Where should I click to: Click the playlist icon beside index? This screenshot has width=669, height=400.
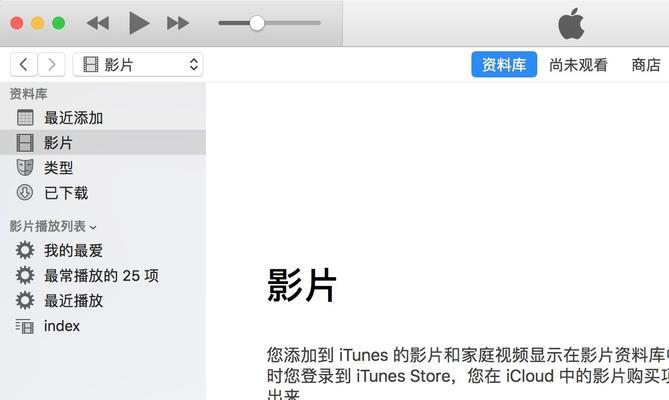click(x=25, y=326)
